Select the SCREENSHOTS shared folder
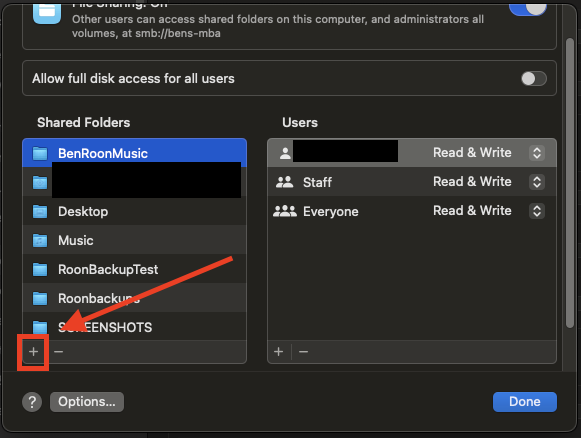The height and width of the screenshot is (438, 581). coord(135,327)
